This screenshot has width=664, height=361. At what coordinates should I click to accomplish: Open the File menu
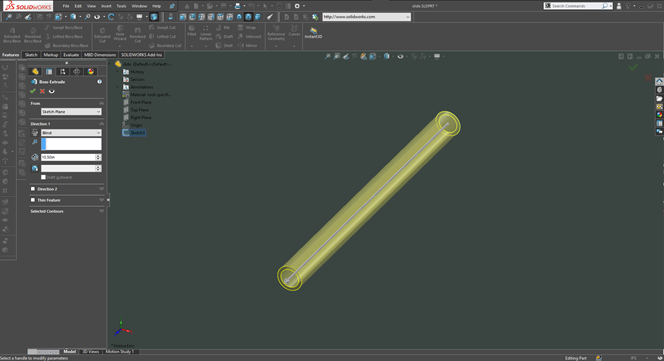pos(66,6)
